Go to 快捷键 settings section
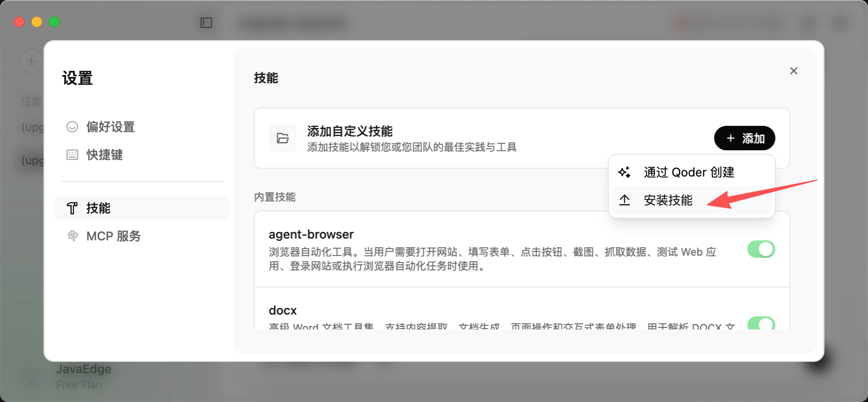Viewport: 868px width, 402px height. [x=104, y=155]
